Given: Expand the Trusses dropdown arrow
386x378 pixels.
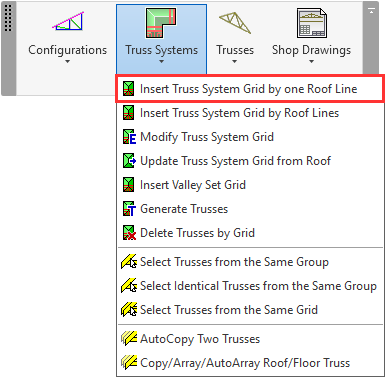Looking at the screenshot, I should [234, 61].
